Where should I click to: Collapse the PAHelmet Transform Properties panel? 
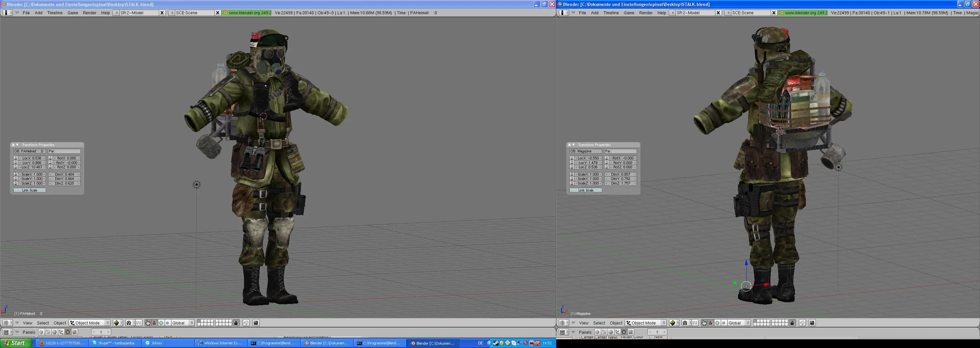(x=17, y=145)
